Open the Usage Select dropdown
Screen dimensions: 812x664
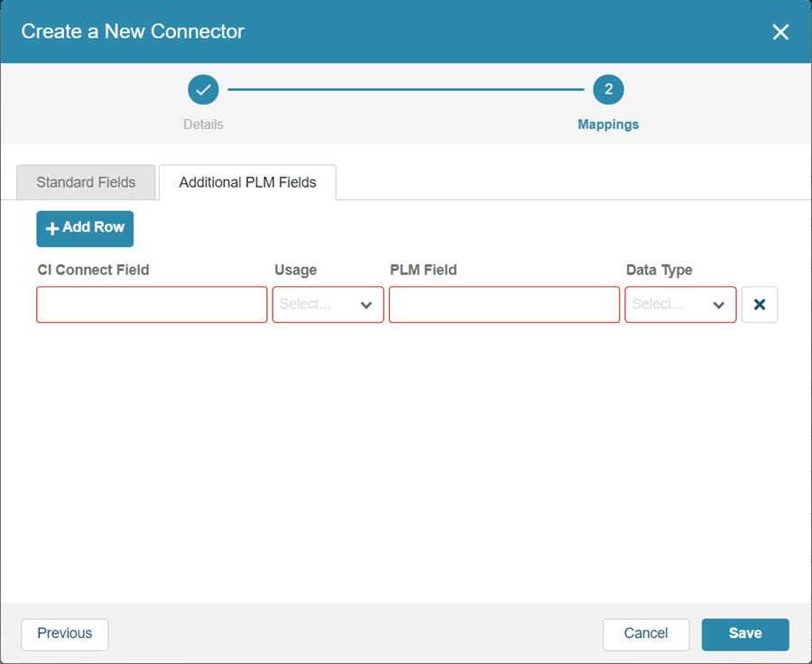(x=328, y=305)
